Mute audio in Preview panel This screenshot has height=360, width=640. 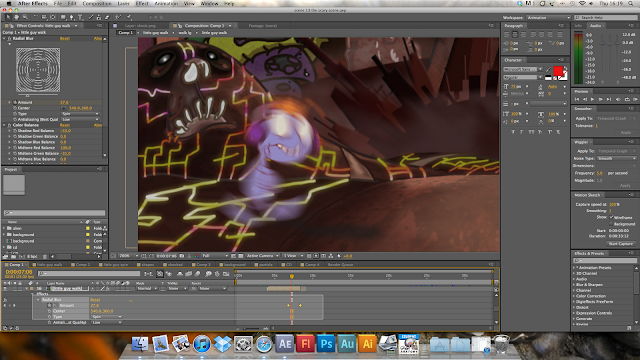pyautogui.click(x=618, y=99)
